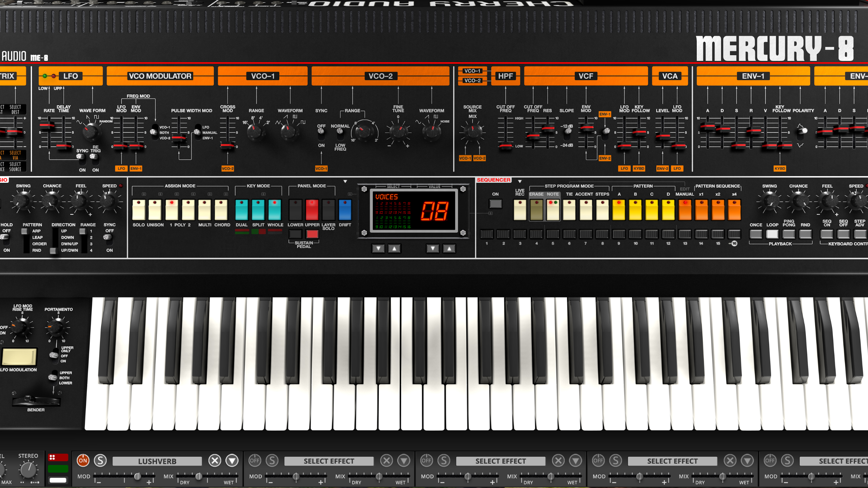Image resolution: width=868 pixels, height=488 pixels.
Task: Turn on the sequencer ON button
Action: [x=495, y=204]
